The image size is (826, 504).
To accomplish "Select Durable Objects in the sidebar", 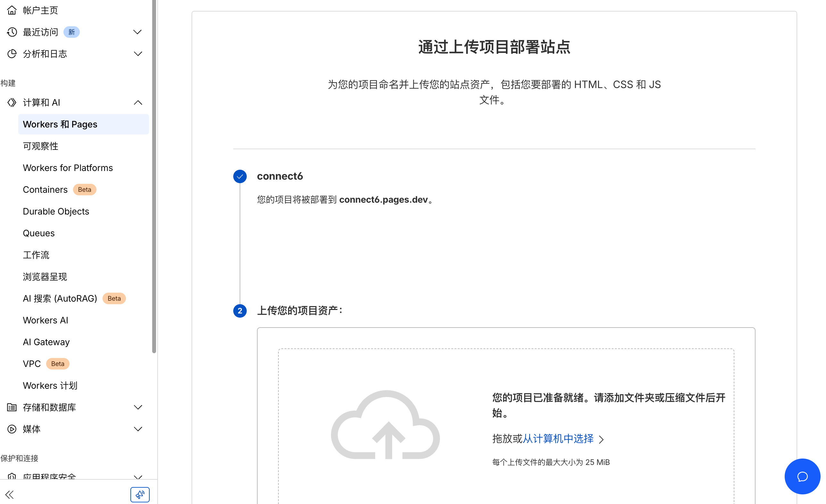I will click(56, 211).
